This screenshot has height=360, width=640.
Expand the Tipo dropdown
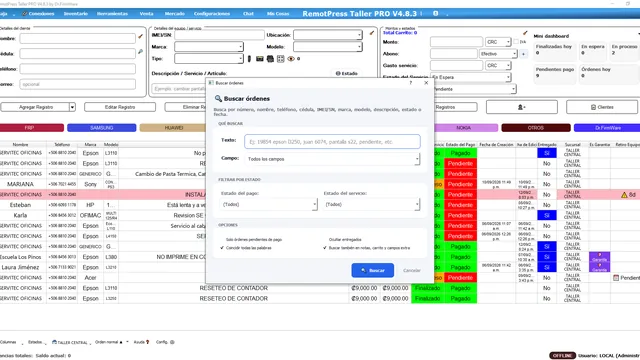click(209, 59)
